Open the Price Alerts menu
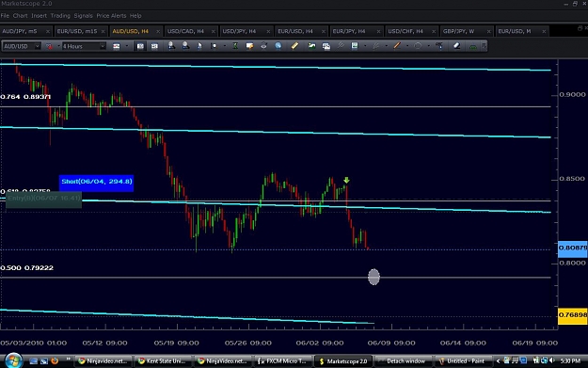Viewport: 588px width, 368px height. click(x=111, y=16)
